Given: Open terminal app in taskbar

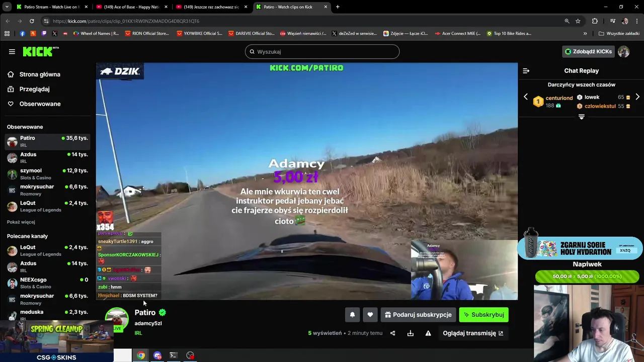Looking at the screenshot, I should pyautogui.click(x=174, y=355).
